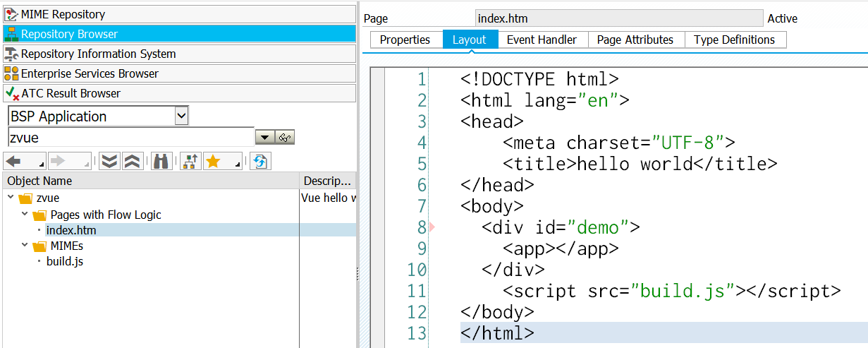Click the closing head tag on line 6

tap(497, 185)
